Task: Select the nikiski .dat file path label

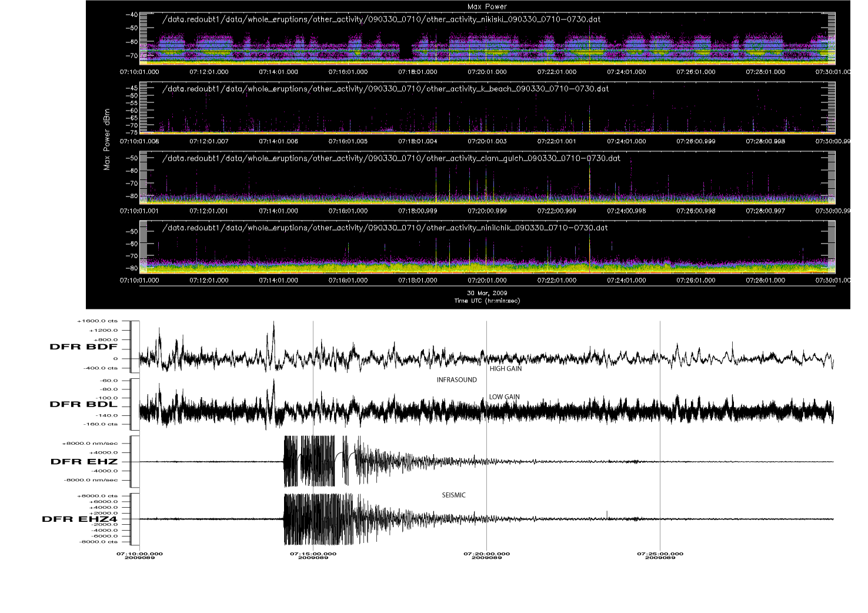Action: coord(381,19)
